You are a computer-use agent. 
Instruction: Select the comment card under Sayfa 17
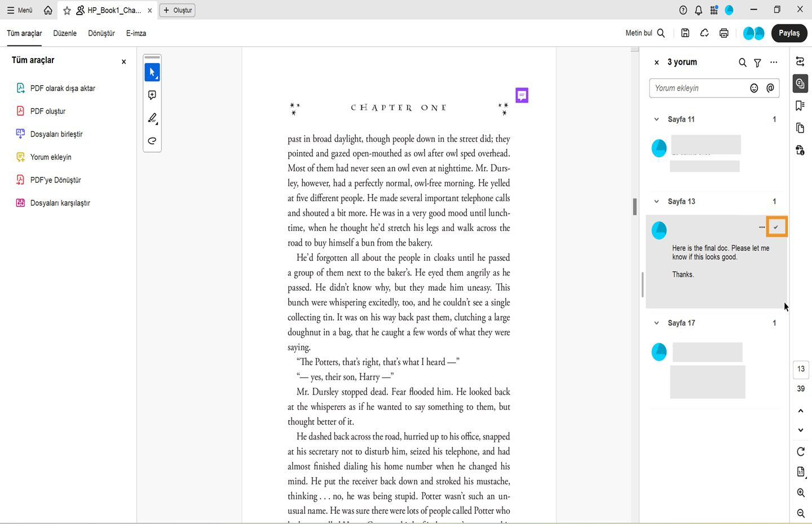[x=716, y=370]
